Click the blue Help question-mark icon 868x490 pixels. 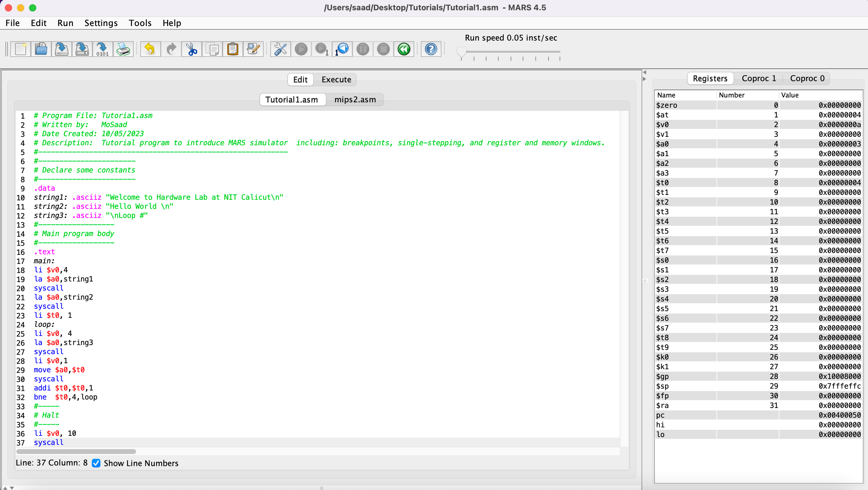(431, 49)
